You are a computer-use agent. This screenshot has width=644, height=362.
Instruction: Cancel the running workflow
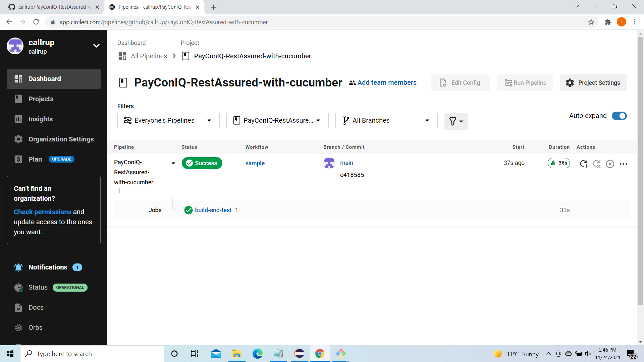pyautogui.click(x=610, y=164)
